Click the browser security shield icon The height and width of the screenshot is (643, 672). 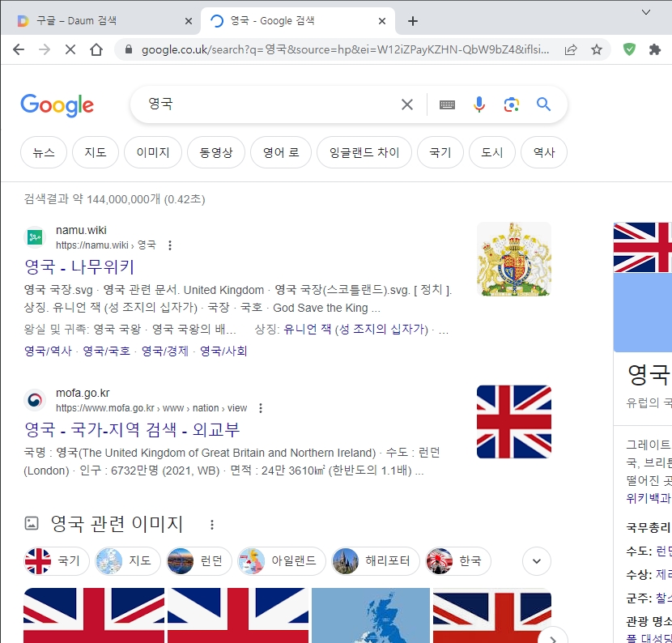pyautogui.click(x=629, y=49)
